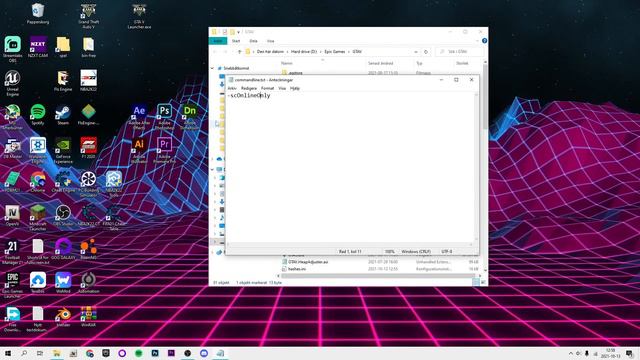The height and width of the screenshot is (360, 640).
Task: Switch to the Visa tab in File Explorer
Action: pyautogui.click(x=270, y=41)
